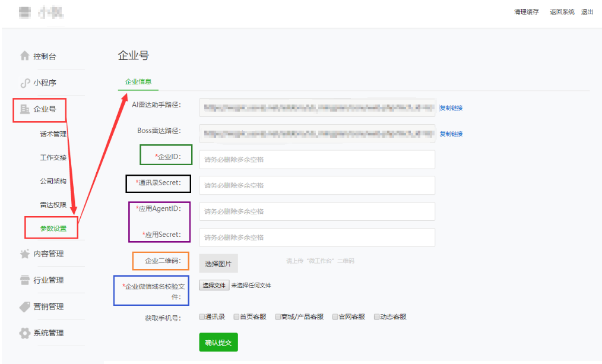Click the home icon beside 控制台
Screen dimensions: 602x364
[24, 56]
